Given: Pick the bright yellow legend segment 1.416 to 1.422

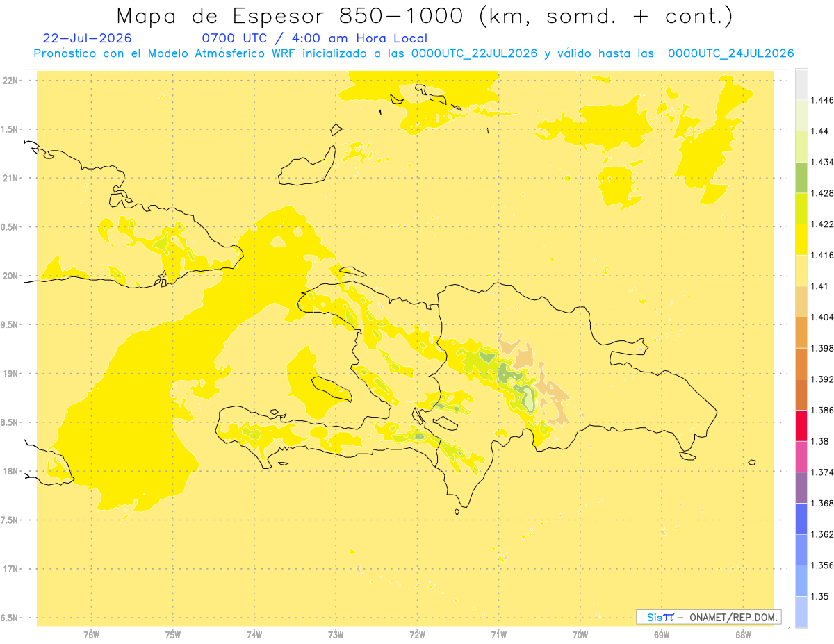Looking at the screenshot, I should pyautogui.click(x=801, y=239).
